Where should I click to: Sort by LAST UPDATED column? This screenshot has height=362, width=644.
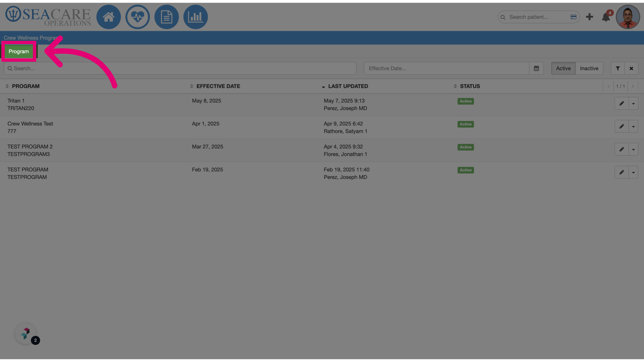[x=345, y=86]
